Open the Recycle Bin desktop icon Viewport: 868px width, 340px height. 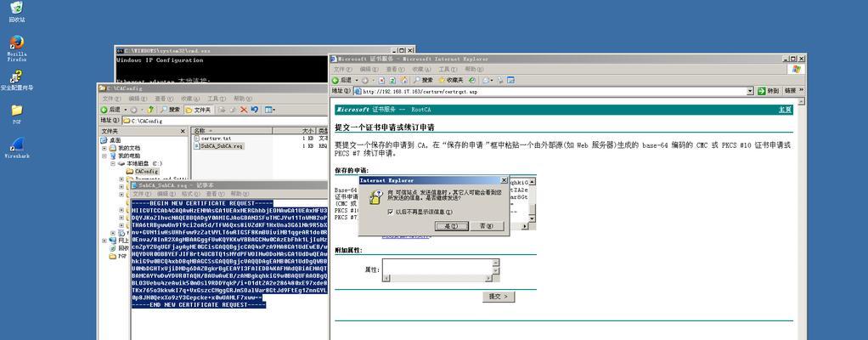tap(17, 11)
